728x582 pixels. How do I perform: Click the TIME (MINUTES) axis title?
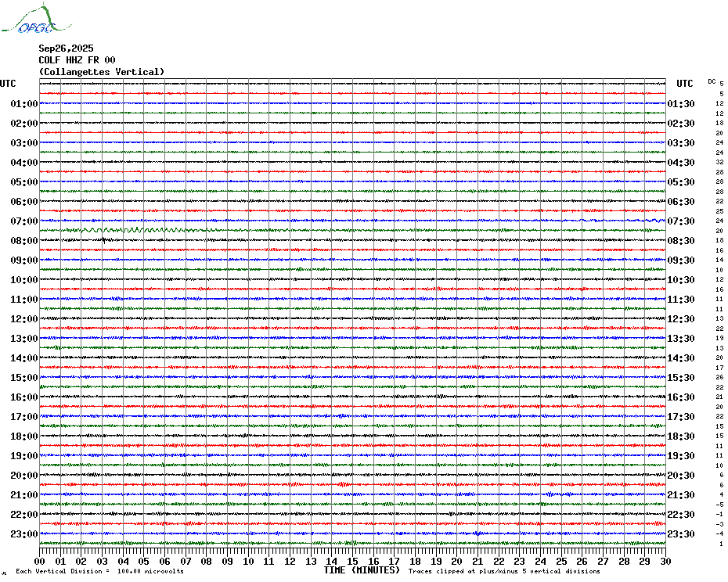pos(362,570)
